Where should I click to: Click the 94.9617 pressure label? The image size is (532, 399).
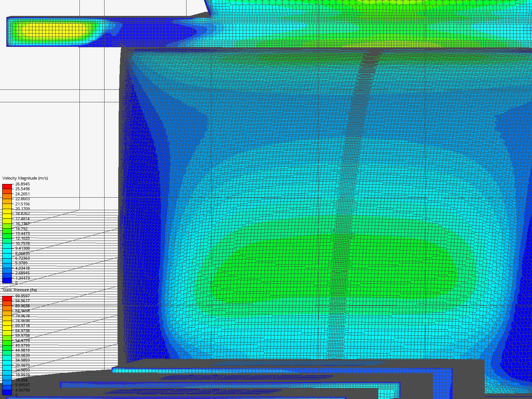(x=23, y=301)
